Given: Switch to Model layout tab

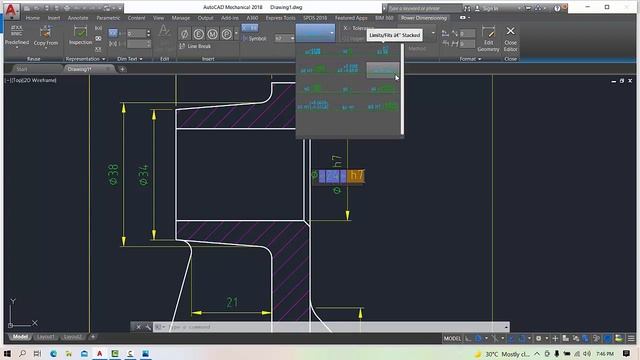Looking at the screenshot, I should (20, 337).
